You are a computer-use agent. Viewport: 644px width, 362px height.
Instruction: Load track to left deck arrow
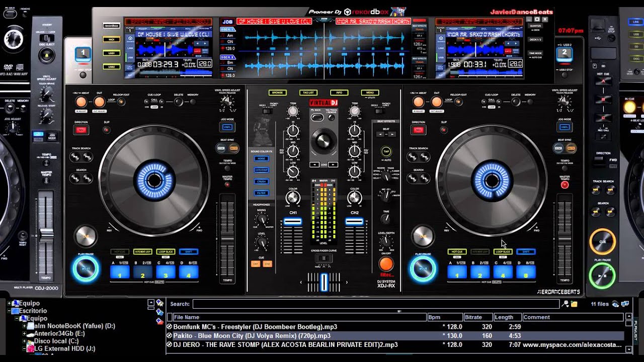click(x=314, y=164)
